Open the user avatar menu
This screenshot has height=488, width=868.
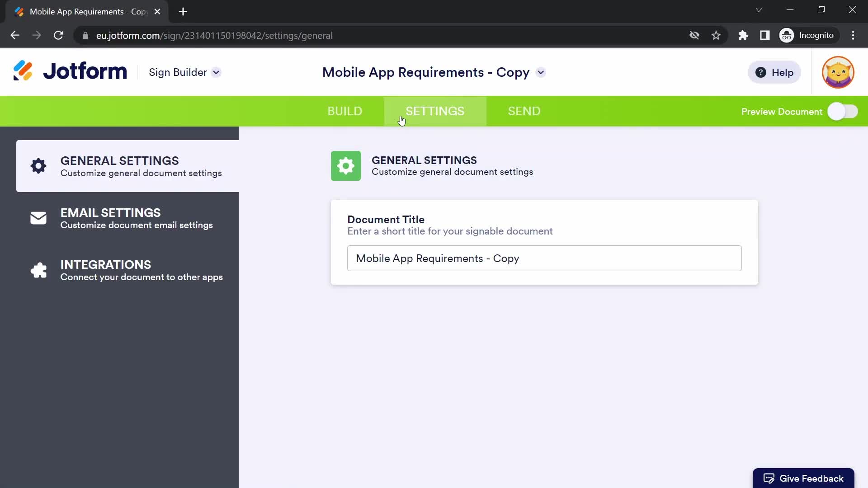(x=838, y=72)
